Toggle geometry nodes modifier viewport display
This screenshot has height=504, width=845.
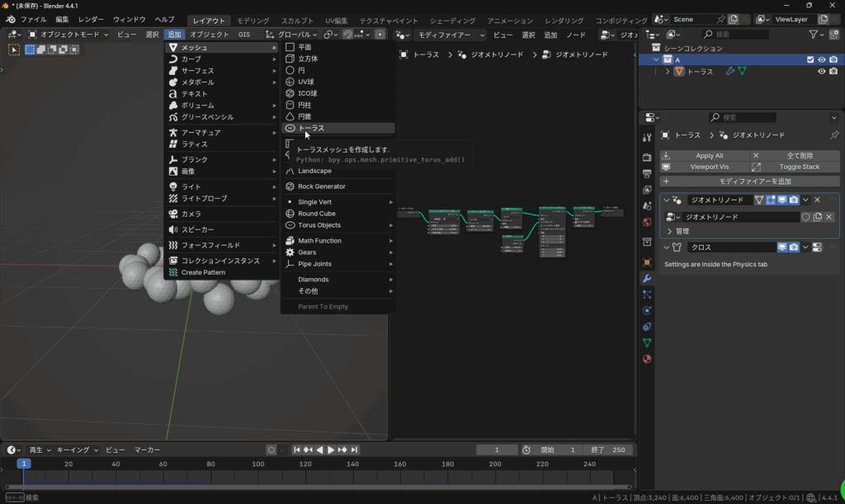782,200
